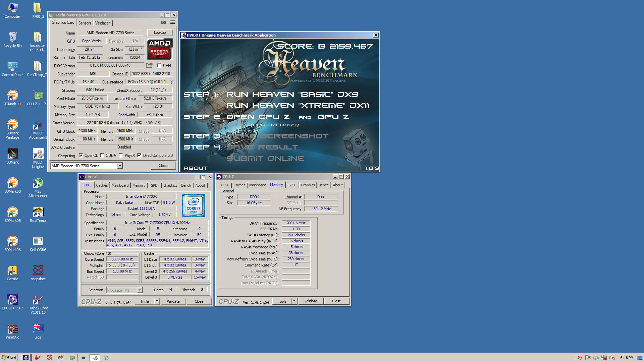The height and width of the screenshot is (362, 644).
Task: Click the Bus Interface question mark icon
Action: [x=171, y=82]
